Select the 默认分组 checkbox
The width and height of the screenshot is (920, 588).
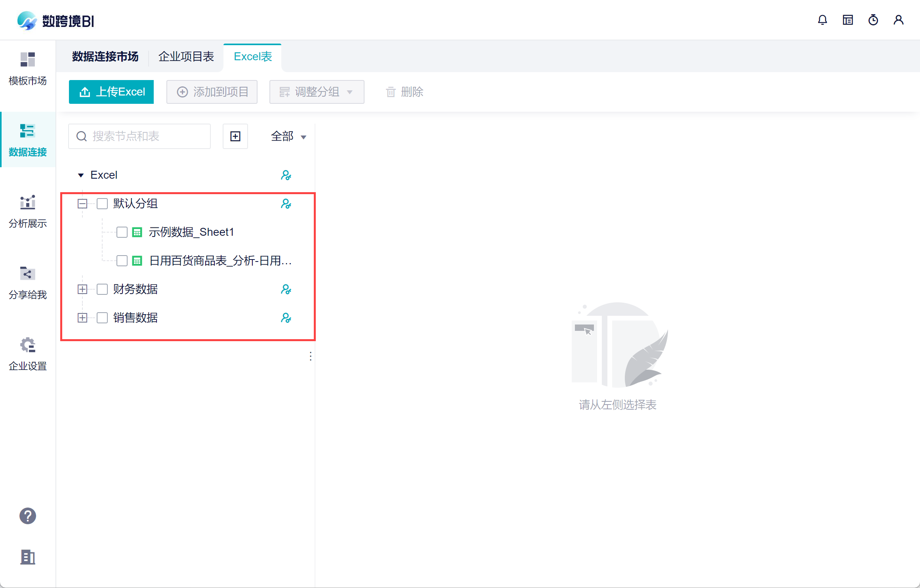pyautogui.click(x=102, y=204)
